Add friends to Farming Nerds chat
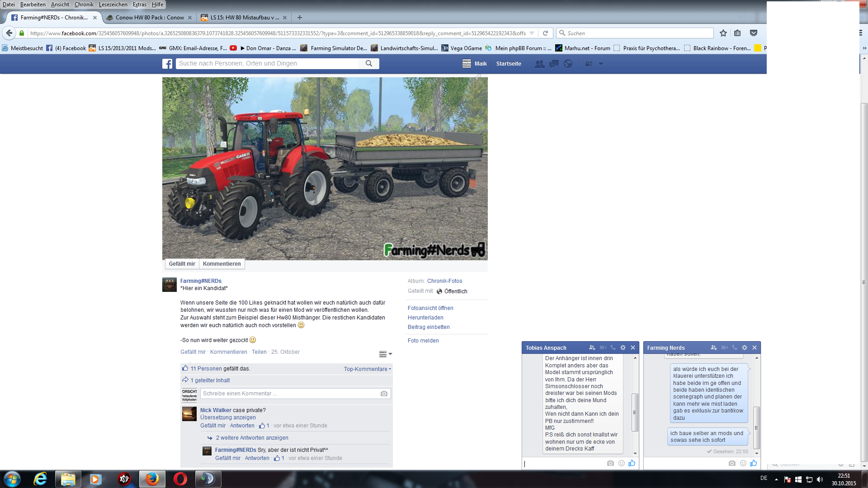 pos(713,347)
